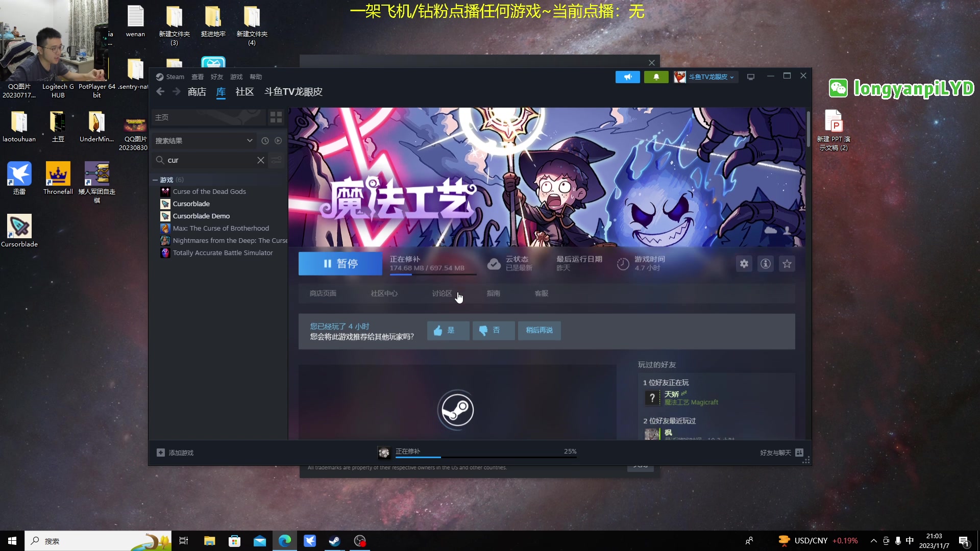Image resolution: width=980 pixels, height=551 pixels.
Task: Click thumbs up recommend button
Action: [448, 331]
